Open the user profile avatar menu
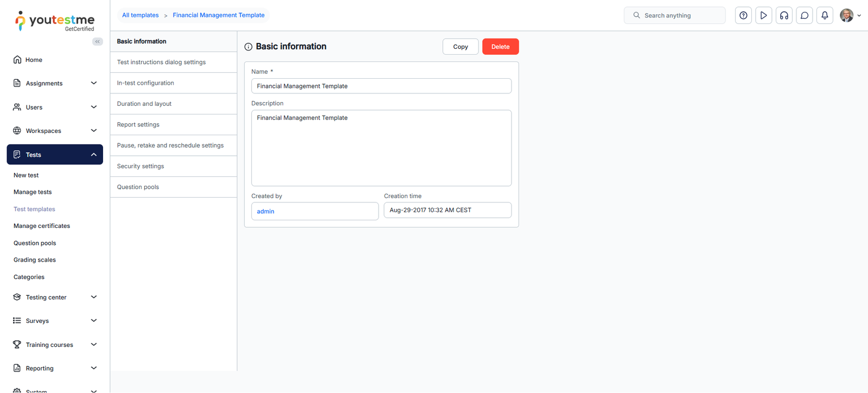 850,16
